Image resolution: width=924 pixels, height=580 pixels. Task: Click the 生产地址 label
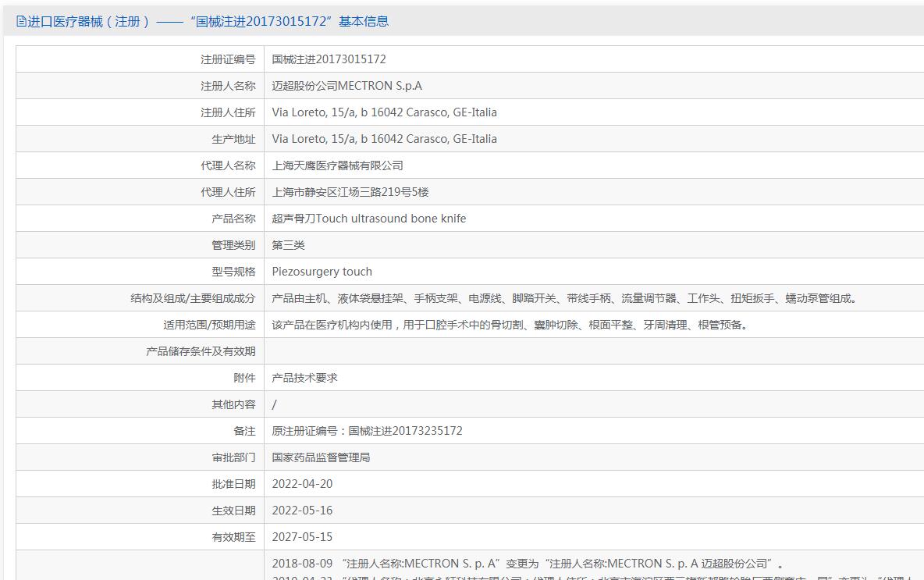click(x=233, y=139)
